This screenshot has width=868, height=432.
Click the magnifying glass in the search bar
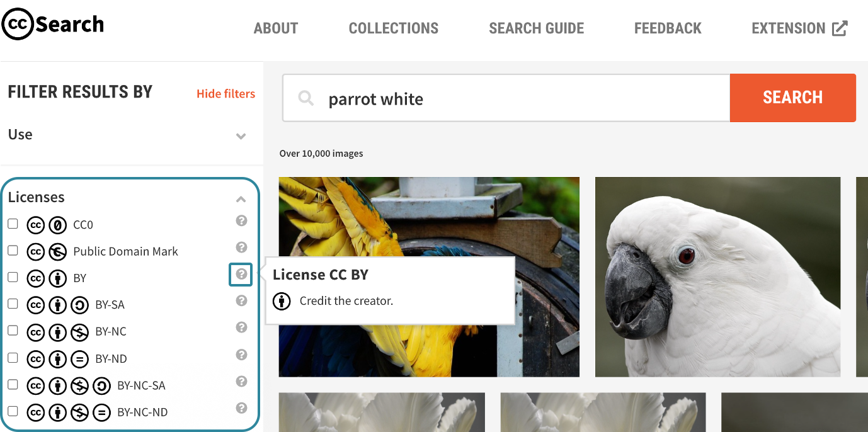point(306,98)
